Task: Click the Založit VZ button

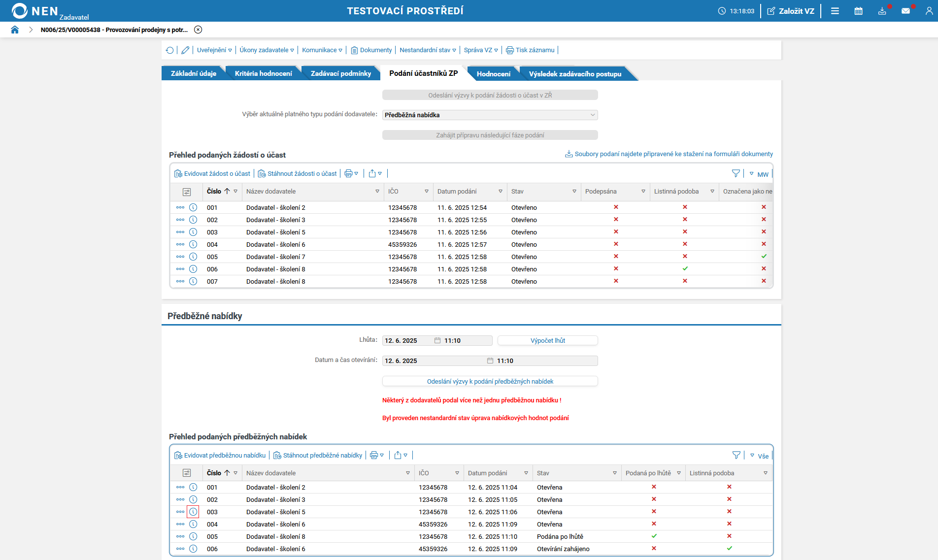Action: click(791, 11)
